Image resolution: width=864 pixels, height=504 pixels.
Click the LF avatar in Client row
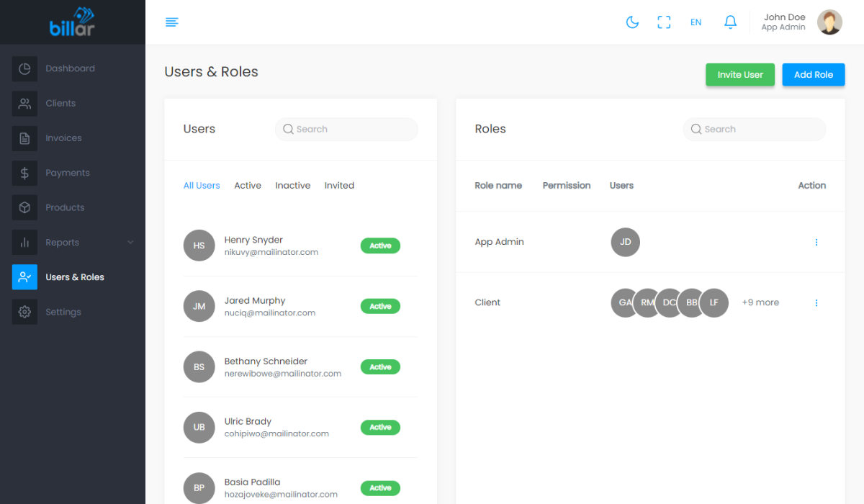(x=714, y=302)
